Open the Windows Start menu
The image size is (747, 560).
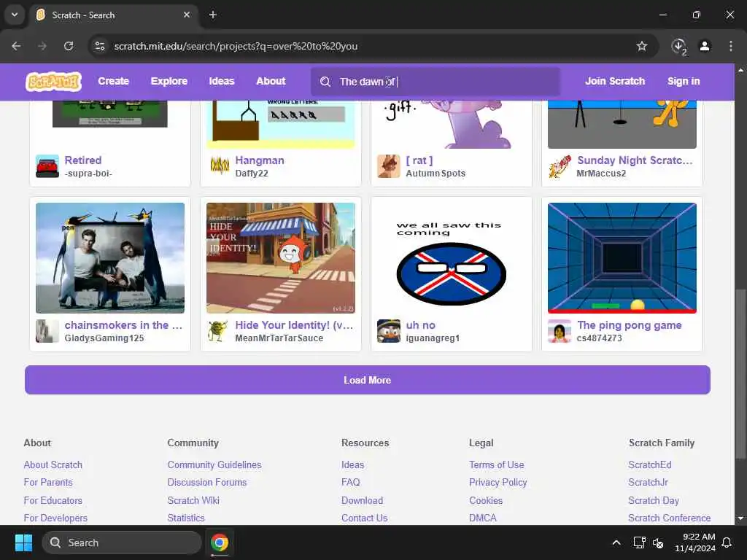click(23, 542)
